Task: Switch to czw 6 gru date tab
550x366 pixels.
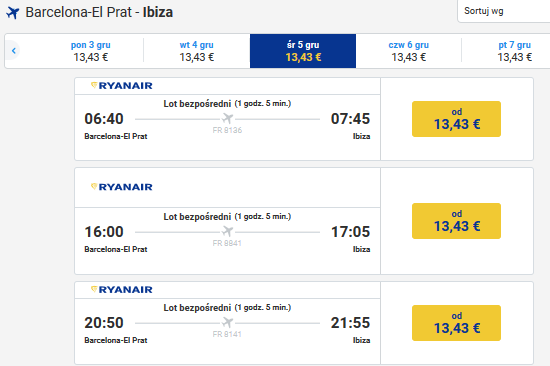Action: pos(409,51)
